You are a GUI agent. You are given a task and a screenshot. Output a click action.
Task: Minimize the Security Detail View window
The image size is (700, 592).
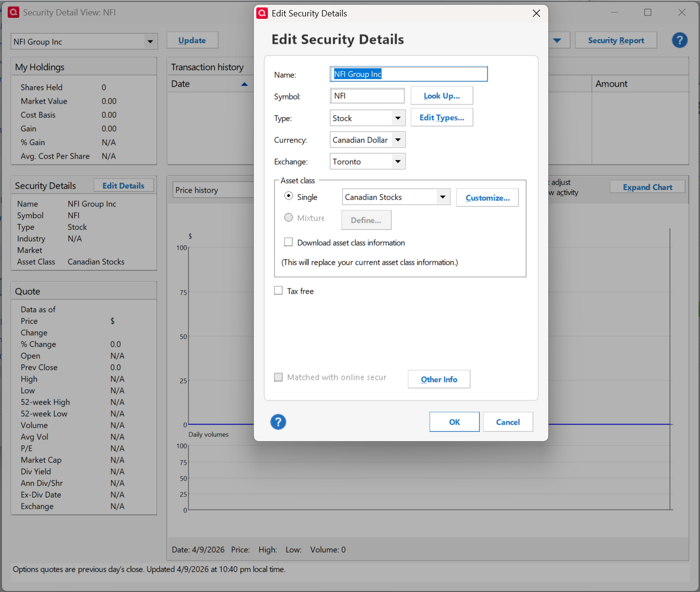pyautogui.click(x=614, y=13)
